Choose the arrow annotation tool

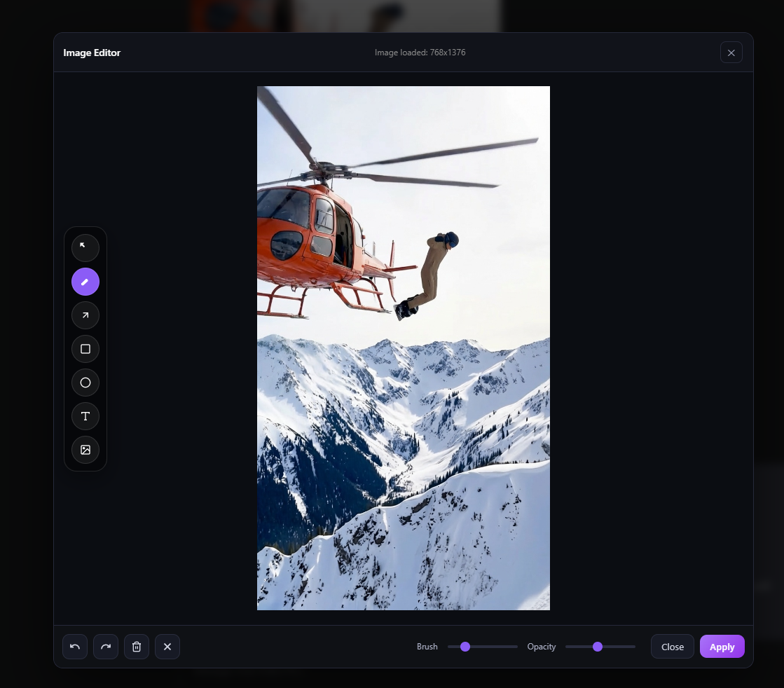(85, 315)
